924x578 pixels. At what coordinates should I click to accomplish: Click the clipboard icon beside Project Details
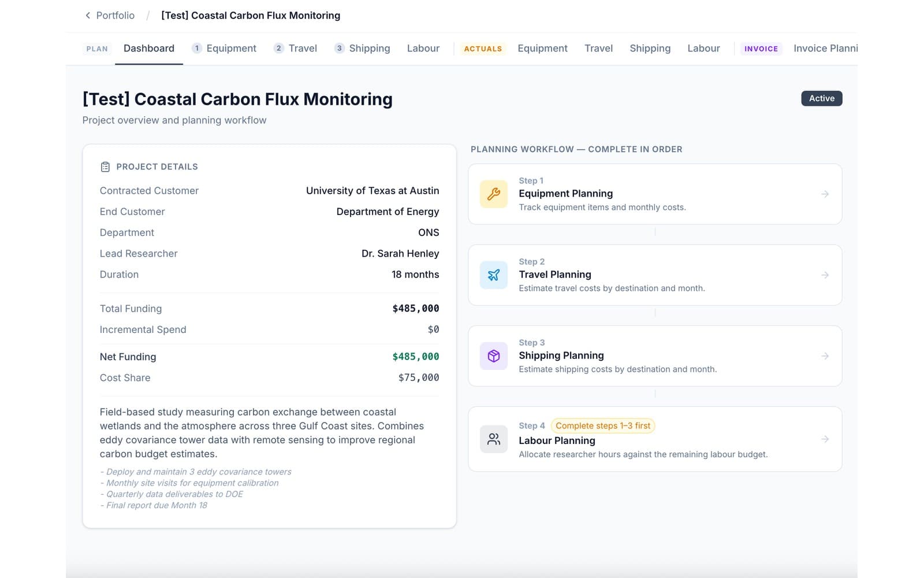105,167
